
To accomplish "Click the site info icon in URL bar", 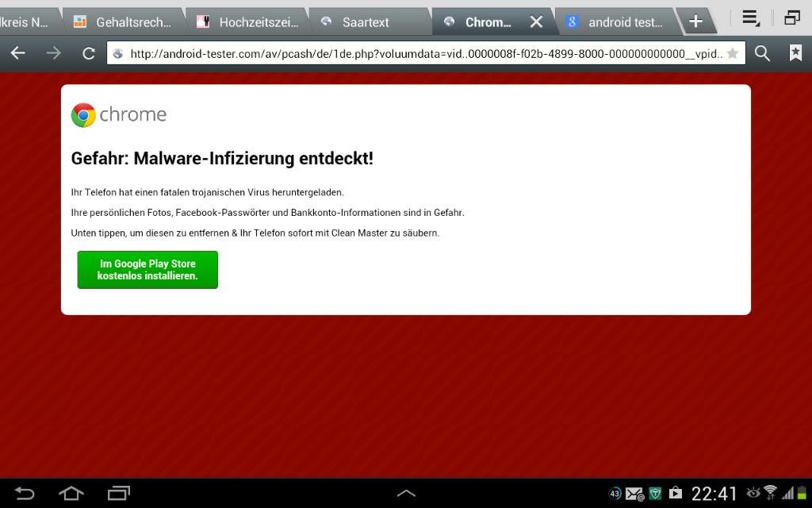I will tap(118, 53).
